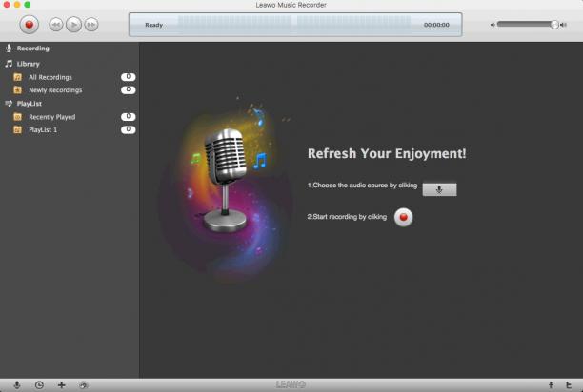Click the playlist icon beside PlayList heading
The image size is (583, 392).
coord(9,103)
